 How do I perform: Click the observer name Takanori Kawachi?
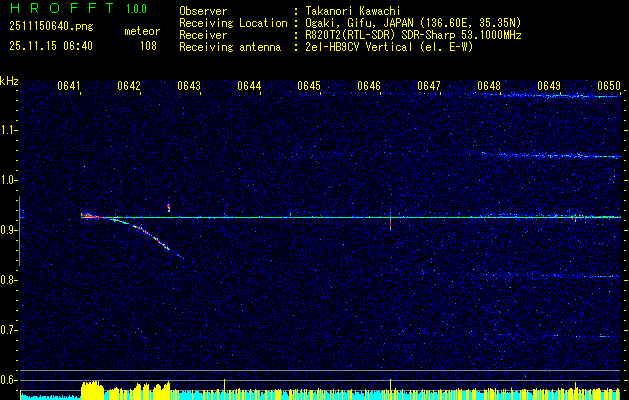tap(353, 11)
